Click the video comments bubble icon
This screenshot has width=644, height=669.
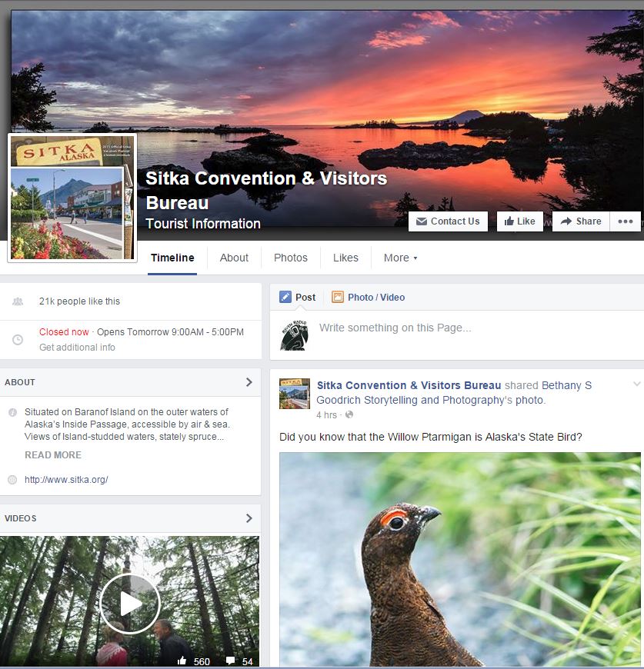coord(231,661)
